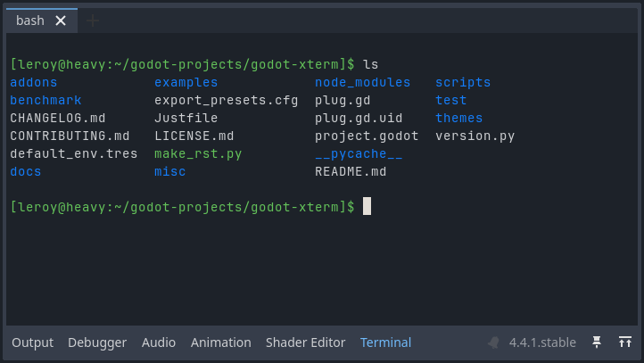Click the 4.4.1.stable version label
This screenshot has width=644, height=363.
click(x=542, y=342)
